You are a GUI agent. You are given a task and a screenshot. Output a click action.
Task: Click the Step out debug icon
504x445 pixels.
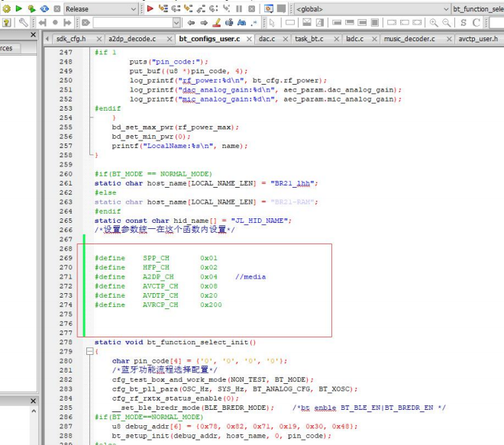[201, 8]
